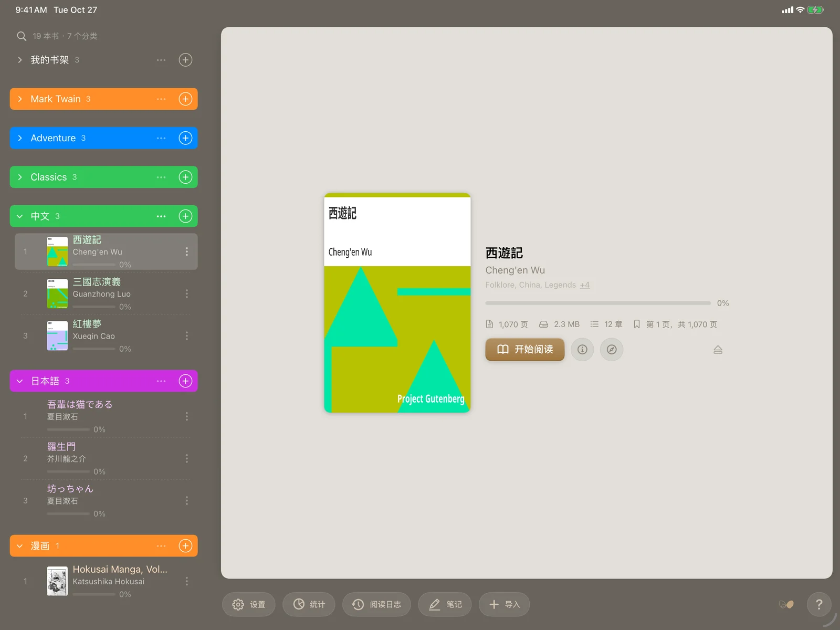Add a book to the 中文 collection
This screenshot has height=630, width=840.
point(185,216)
